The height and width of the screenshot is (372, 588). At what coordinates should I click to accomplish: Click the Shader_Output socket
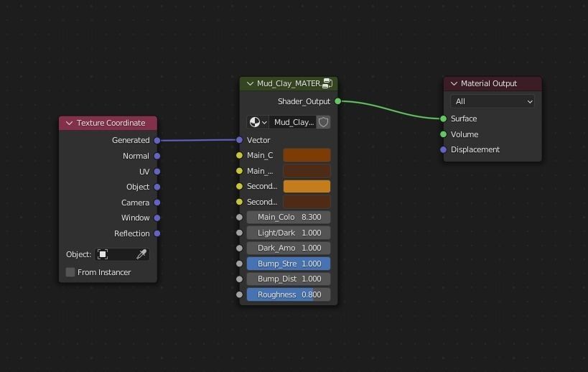coord(338,101)
